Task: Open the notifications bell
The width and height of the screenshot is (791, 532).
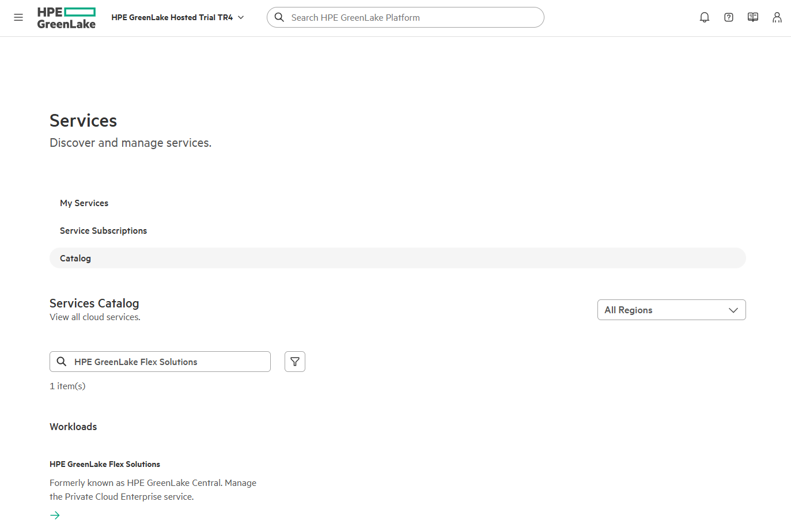Action: coord(704,17)
